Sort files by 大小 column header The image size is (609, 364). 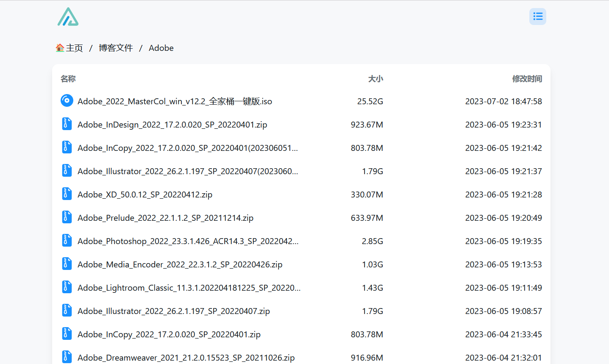375,79
